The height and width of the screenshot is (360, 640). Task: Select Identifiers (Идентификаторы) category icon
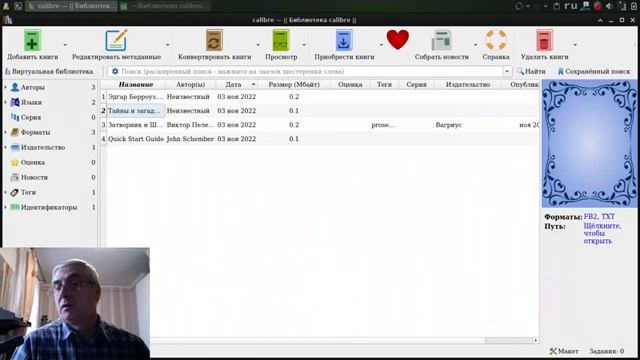15,207
